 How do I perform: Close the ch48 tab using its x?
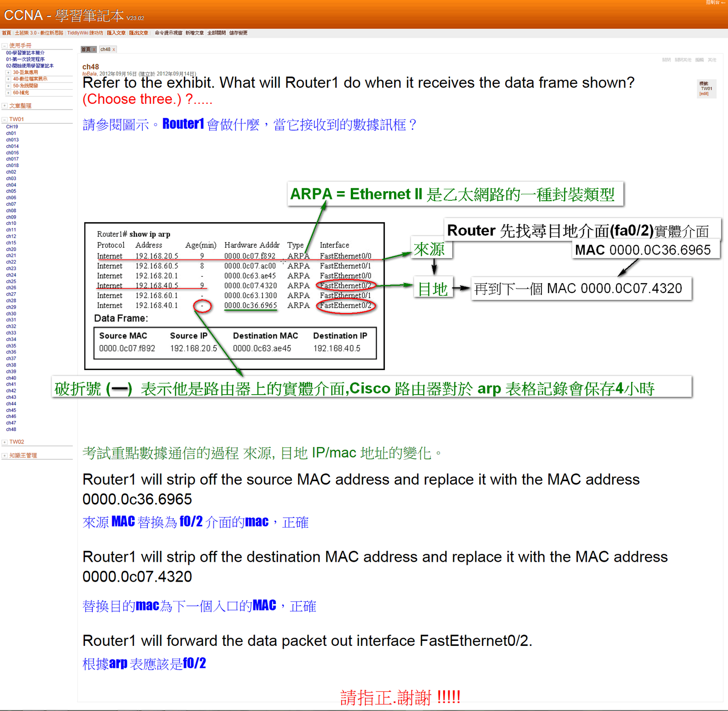(x=114, y=50)
